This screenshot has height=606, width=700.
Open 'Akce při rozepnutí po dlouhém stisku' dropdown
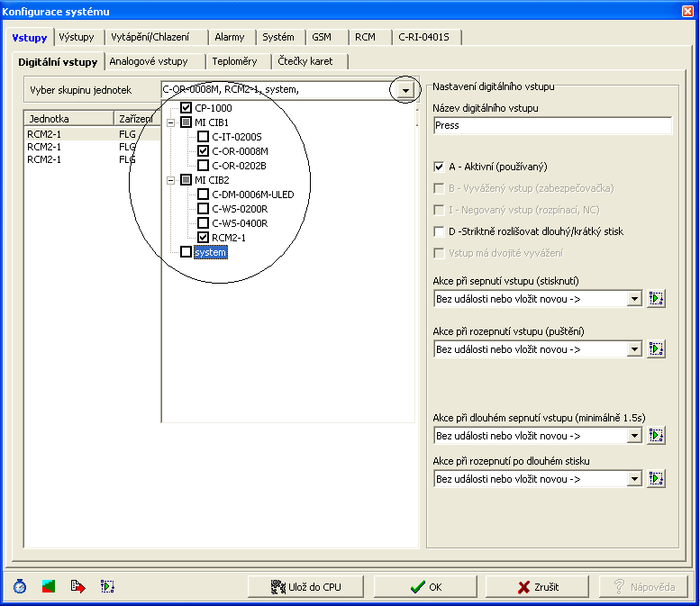click(634, 479)
